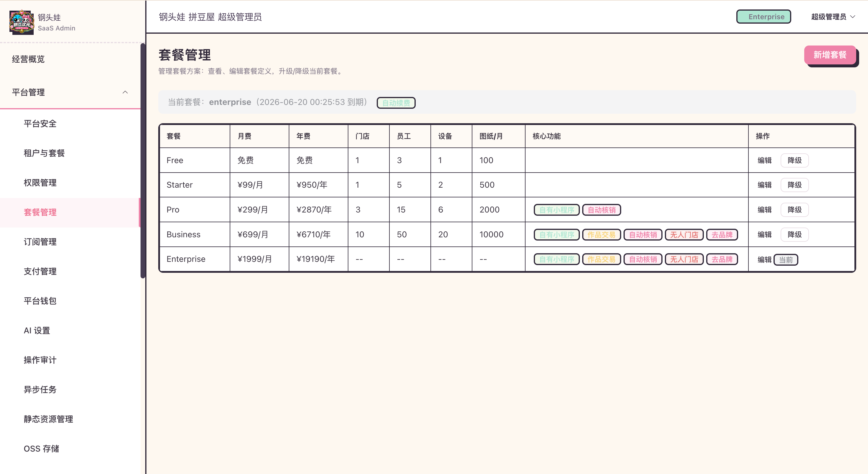868x474 pixels.
Task: Open 平台安全 menu item
Action: click(x=70, y=124)
